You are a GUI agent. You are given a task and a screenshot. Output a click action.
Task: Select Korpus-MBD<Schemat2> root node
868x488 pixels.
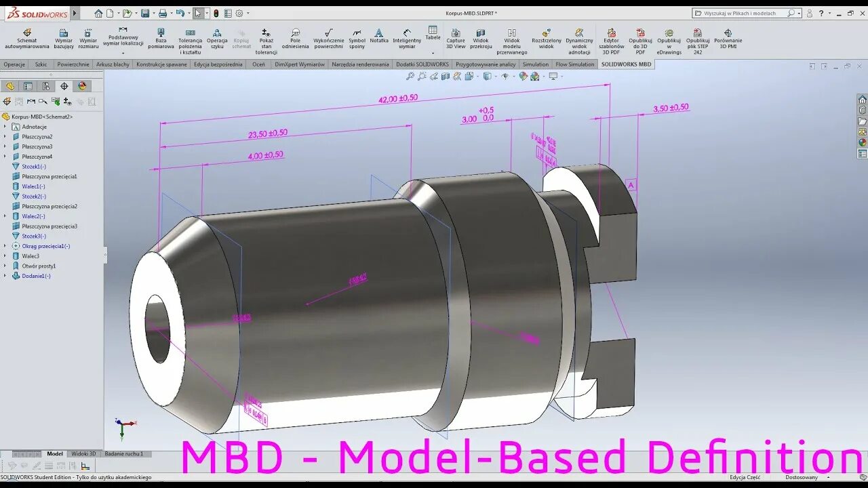37,117
